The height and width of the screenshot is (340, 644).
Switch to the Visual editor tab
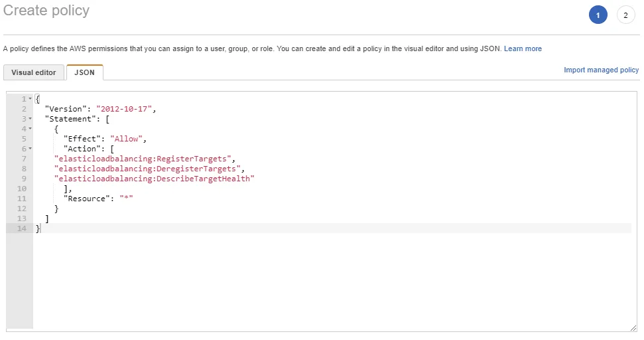coord(34,72)
